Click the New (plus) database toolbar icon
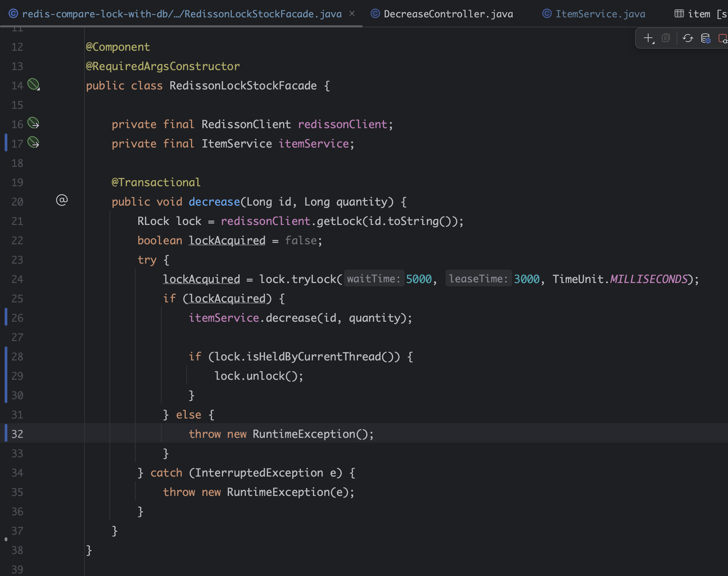The image size is (728, 576). 648,38
